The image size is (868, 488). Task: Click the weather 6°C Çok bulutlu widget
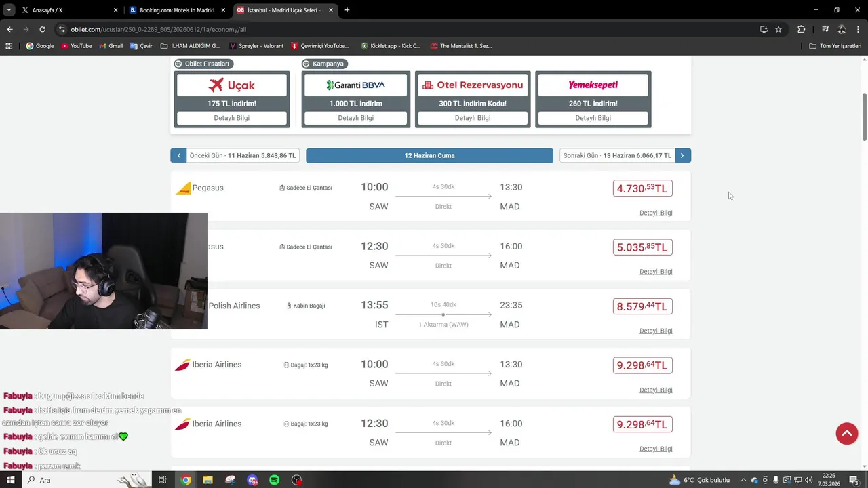(700, 480)
